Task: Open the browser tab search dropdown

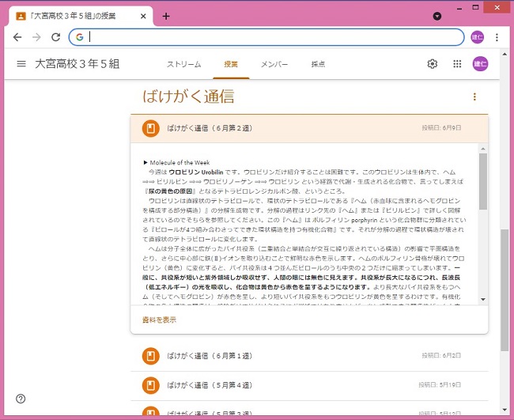Action: pyautogui.click(x=437, y=16)
